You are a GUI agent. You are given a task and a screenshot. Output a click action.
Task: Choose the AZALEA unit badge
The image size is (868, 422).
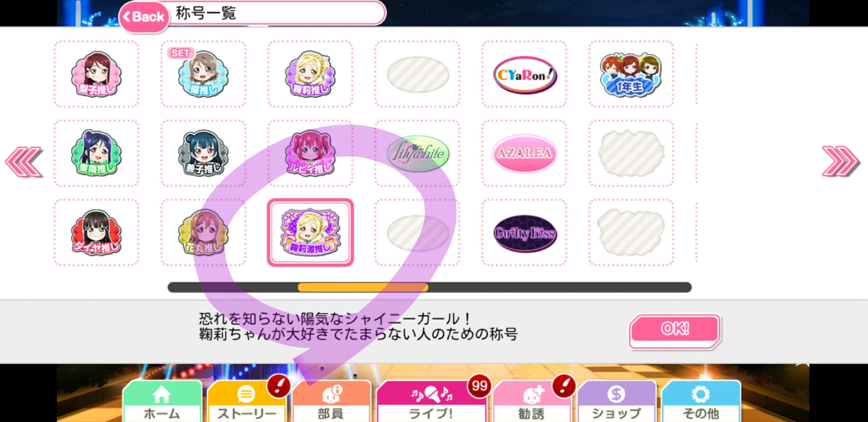coord(525,153)
